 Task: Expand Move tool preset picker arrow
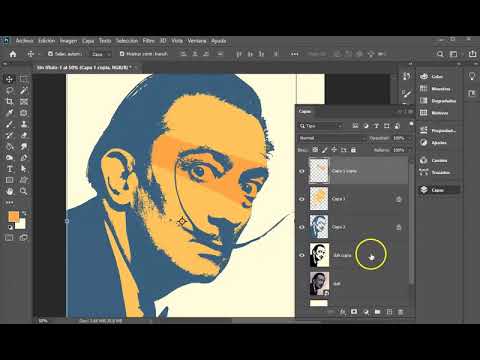39,54
